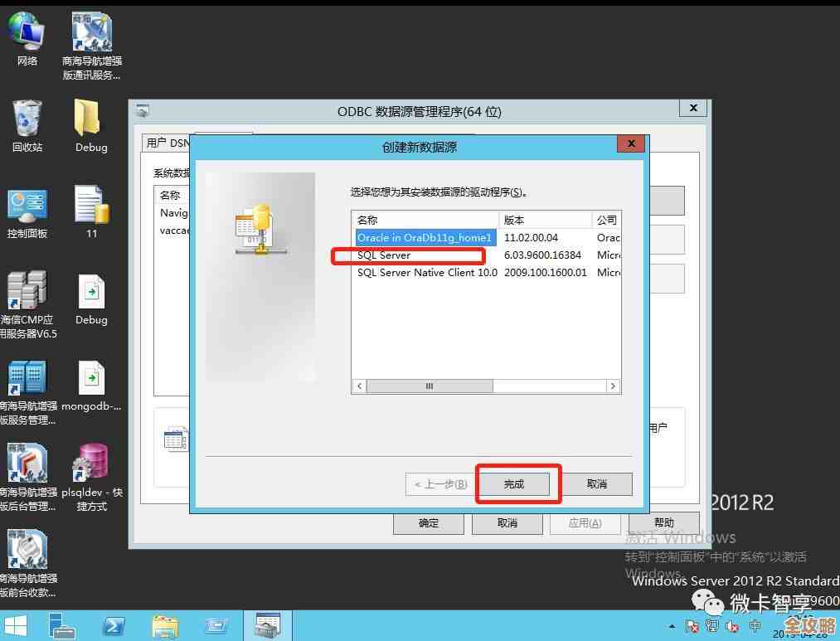
Task: Select the ODBC administrator taskbar icon
Action: (268, 624)
